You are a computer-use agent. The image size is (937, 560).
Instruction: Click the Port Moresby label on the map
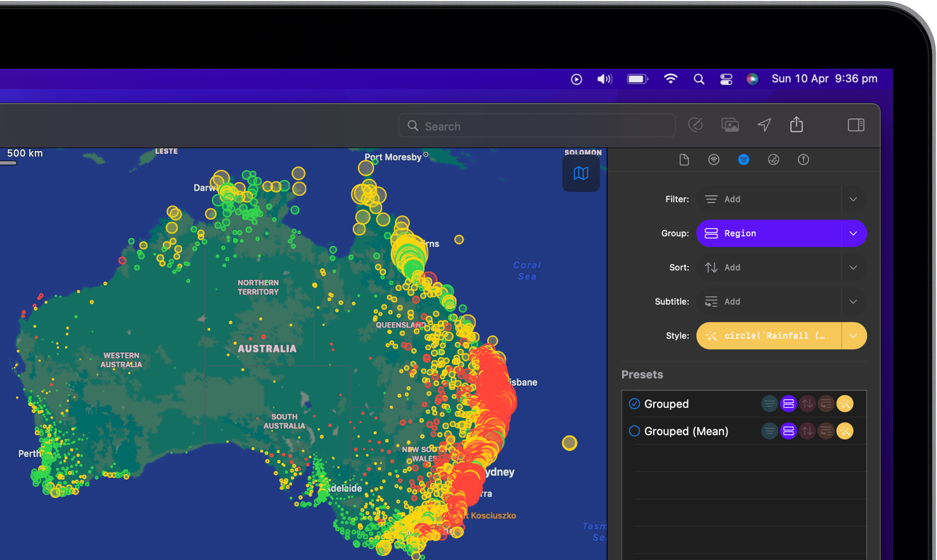pyautogui.click(x=393, y=157)
